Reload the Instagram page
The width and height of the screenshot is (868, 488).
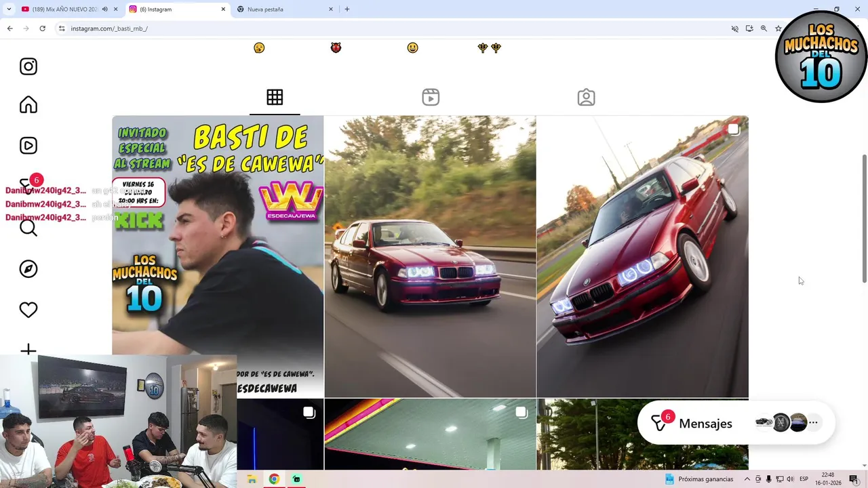(x=42, y=28)
